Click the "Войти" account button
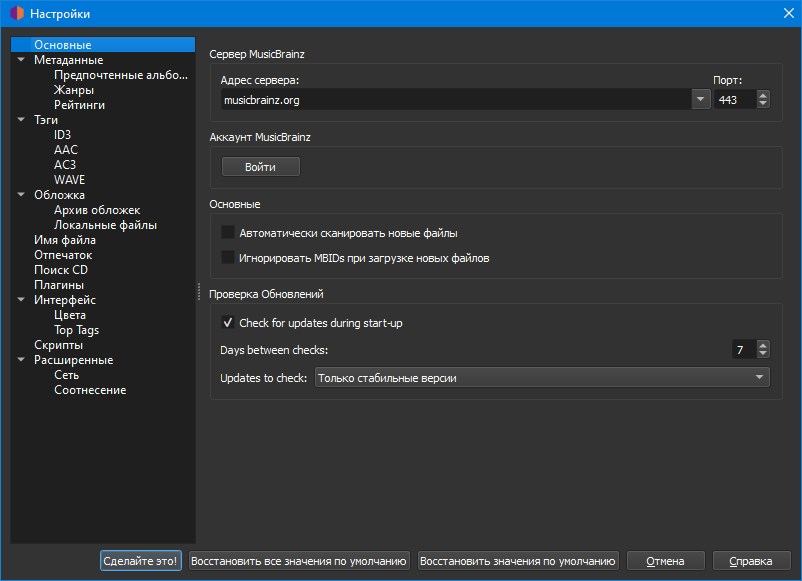 260,167
